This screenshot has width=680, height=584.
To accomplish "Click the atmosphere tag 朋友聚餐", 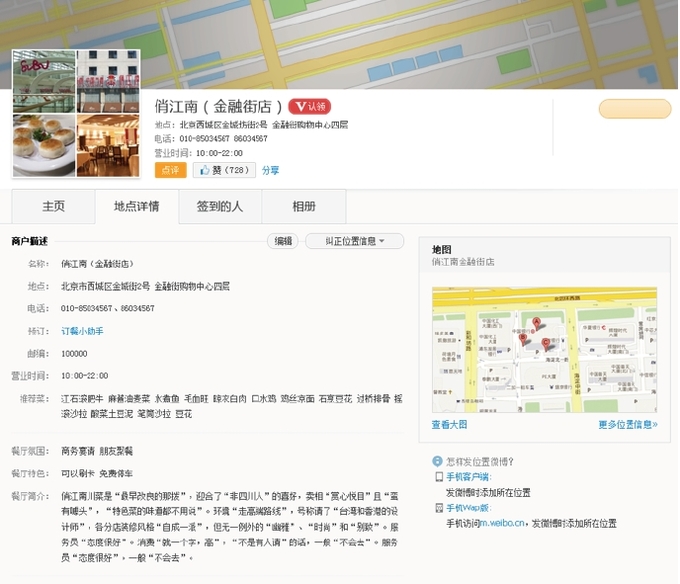I will (116, 451).
